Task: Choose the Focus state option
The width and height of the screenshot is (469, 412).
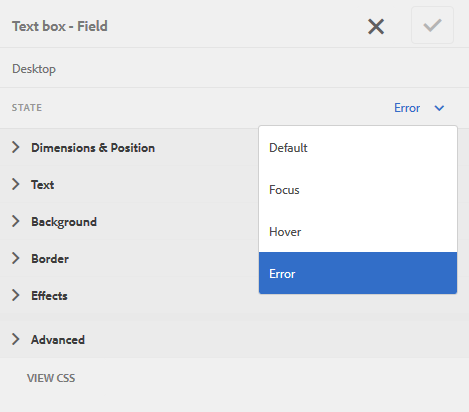Action: tap(358, 190)
